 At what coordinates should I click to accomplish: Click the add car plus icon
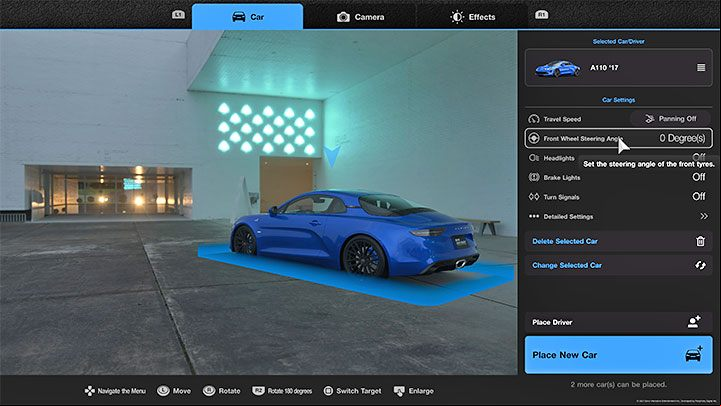694,354
